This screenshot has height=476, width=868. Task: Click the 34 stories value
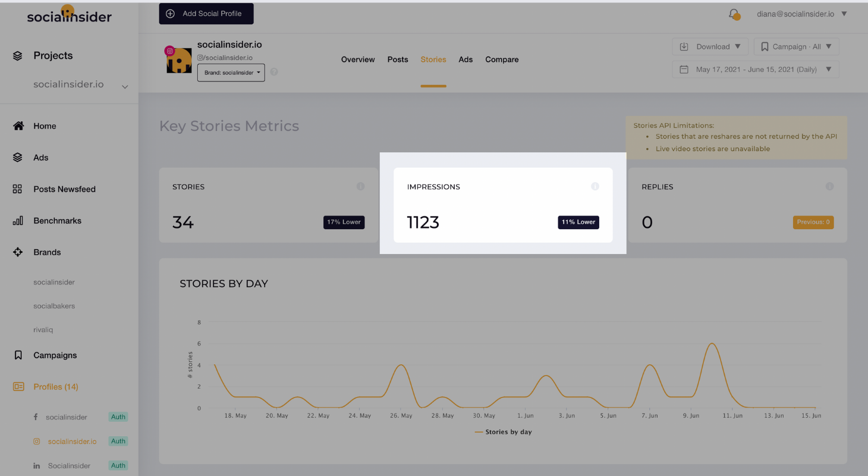183,223
